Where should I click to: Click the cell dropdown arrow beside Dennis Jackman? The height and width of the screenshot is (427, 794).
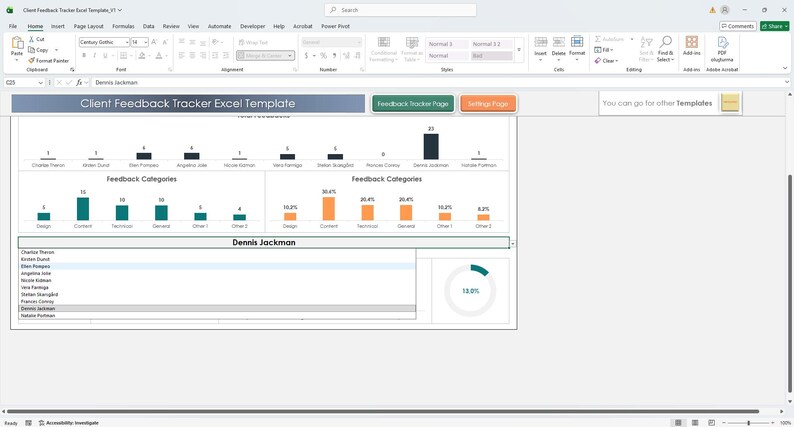pyautogui.click(x=512, y=244)
